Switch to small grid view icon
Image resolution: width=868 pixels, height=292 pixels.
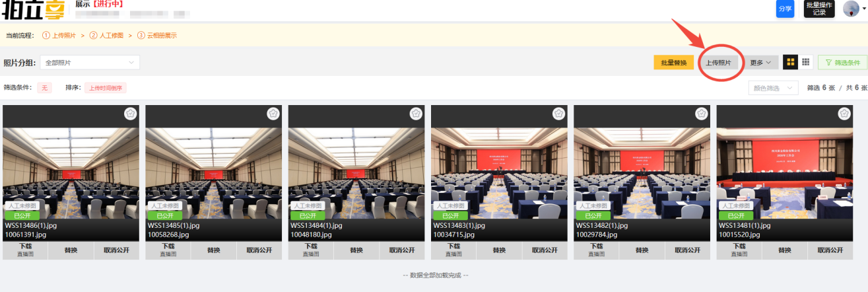(x=806, y=62)
